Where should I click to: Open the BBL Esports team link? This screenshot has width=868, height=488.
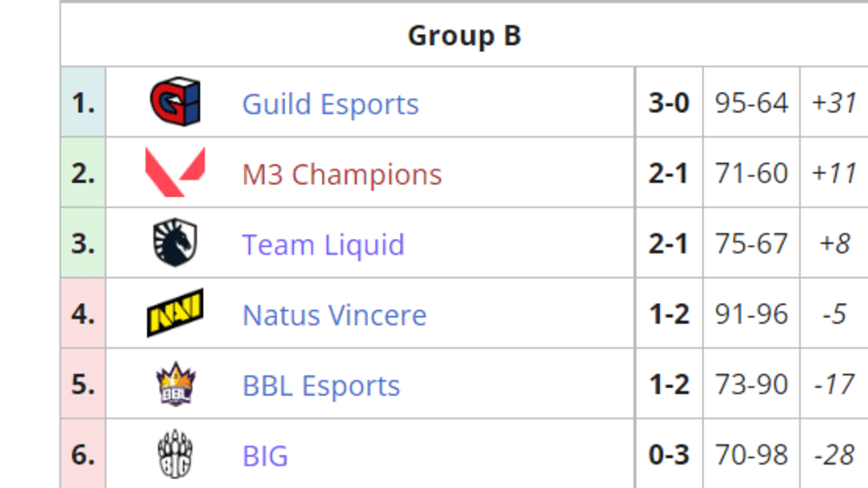(x=321, y=385)
